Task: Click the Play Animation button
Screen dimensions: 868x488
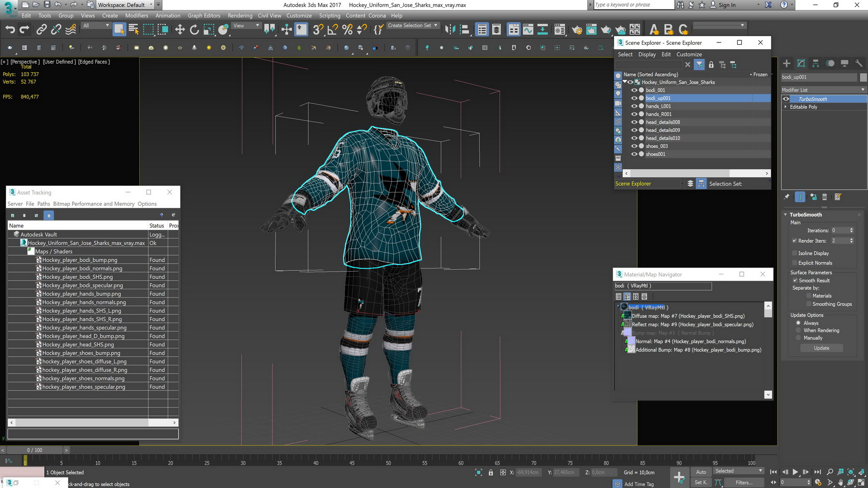Action: coord(795,472)
